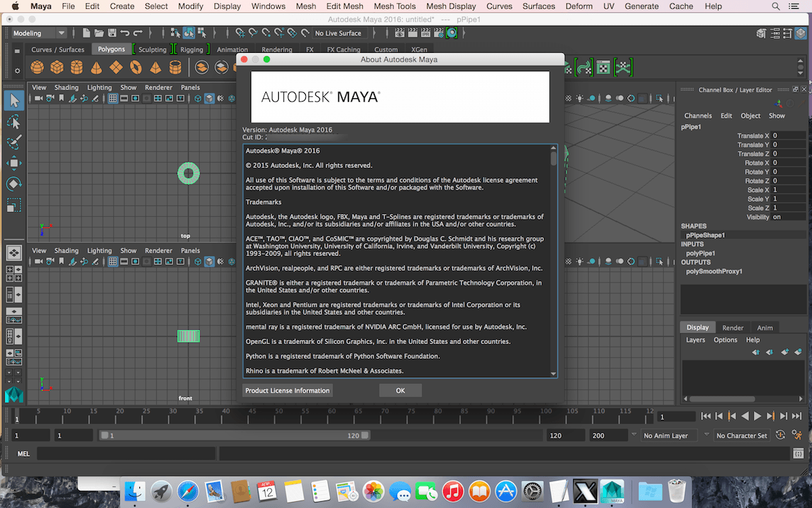
Task: Click the polygon Cylinder shelf icon
Action: click(76, 67)
